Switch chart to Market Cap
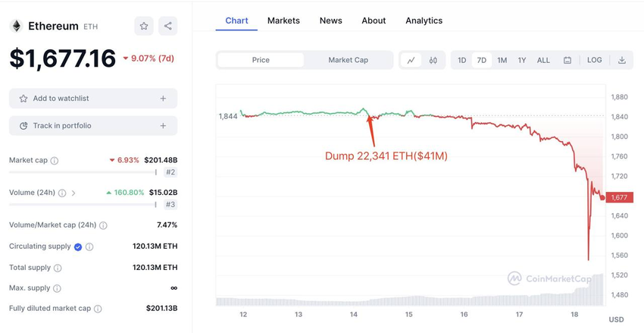644x333 pixels. (348, 60)
